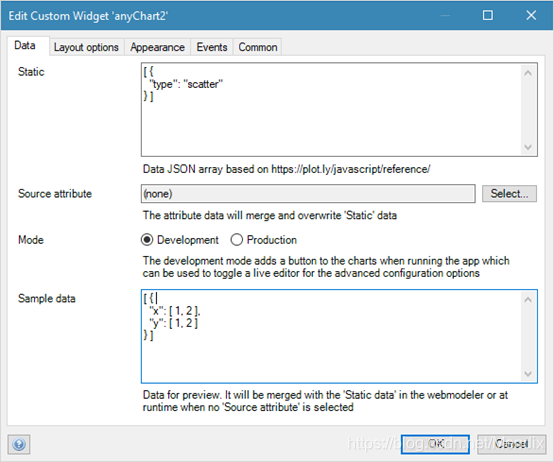Click Static box scroll down arrow
This screenshot has height=462, width=554.
point(528,147)
